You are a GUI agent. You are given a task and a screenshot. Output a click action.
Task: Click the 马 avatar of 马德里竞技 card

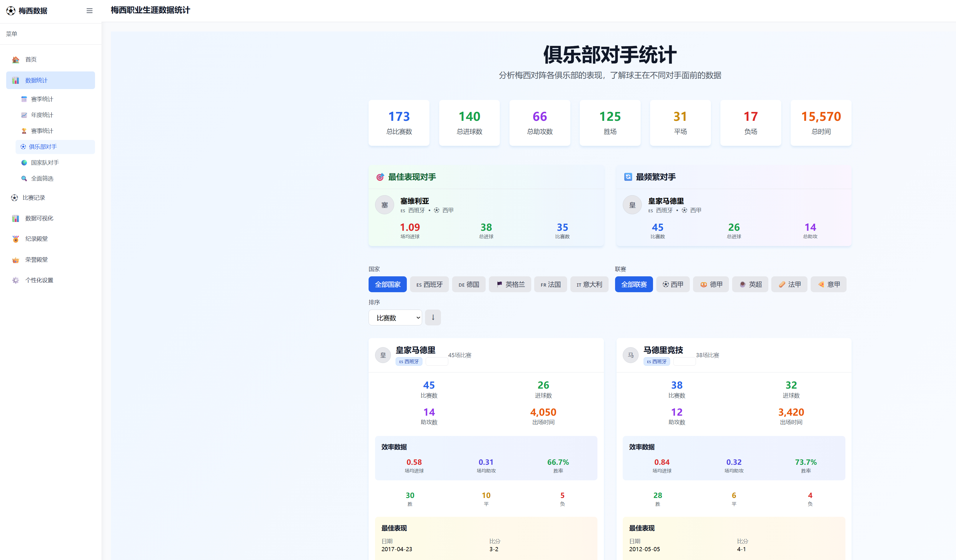coord(630,355)
